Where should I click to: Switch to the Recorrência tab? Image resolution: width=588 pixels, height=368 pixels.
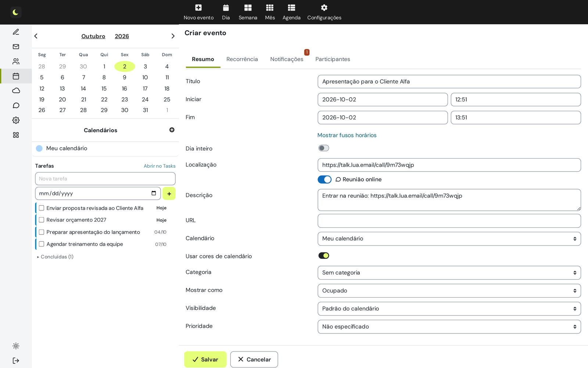pos(242,59)
